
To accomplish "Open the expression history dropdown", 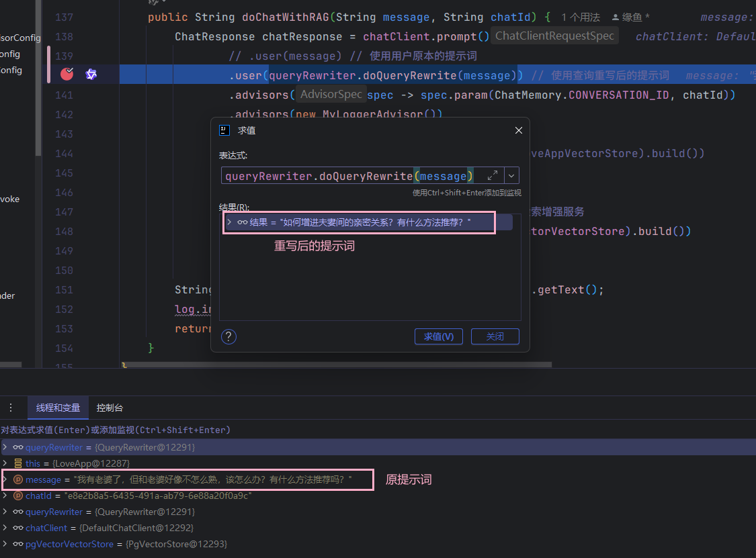I will 512,176.
